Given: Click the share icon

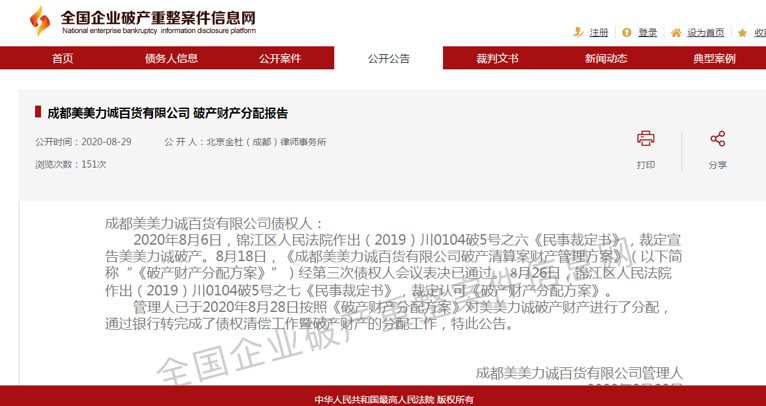Looking at the screenshot, I should click(x=718, y=139).
